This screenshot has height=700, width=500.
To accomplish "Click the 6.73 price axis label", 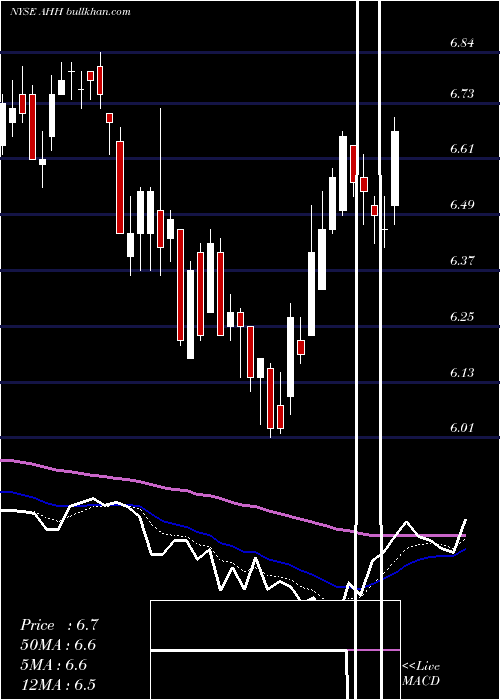I will [x=462, y=94].
